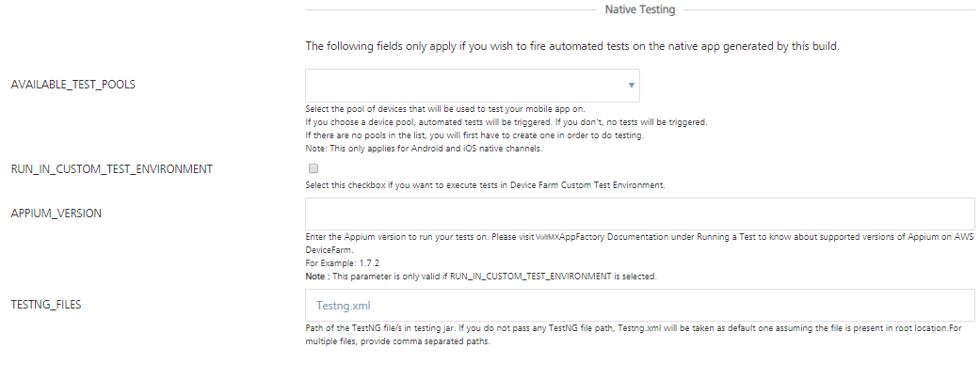Click the intro text about firing automated tests
980x380 pixels.
[578, 46]
